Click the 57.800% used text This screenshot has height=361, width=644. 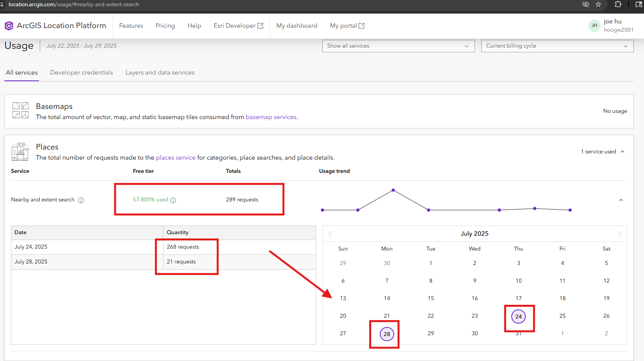(150, 200)
